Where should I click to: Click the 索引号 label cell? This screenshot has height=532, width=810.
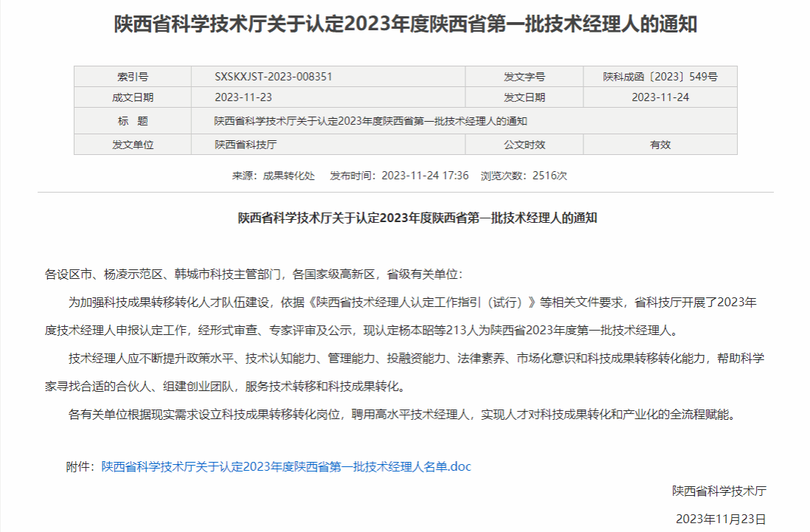[133, 77]
